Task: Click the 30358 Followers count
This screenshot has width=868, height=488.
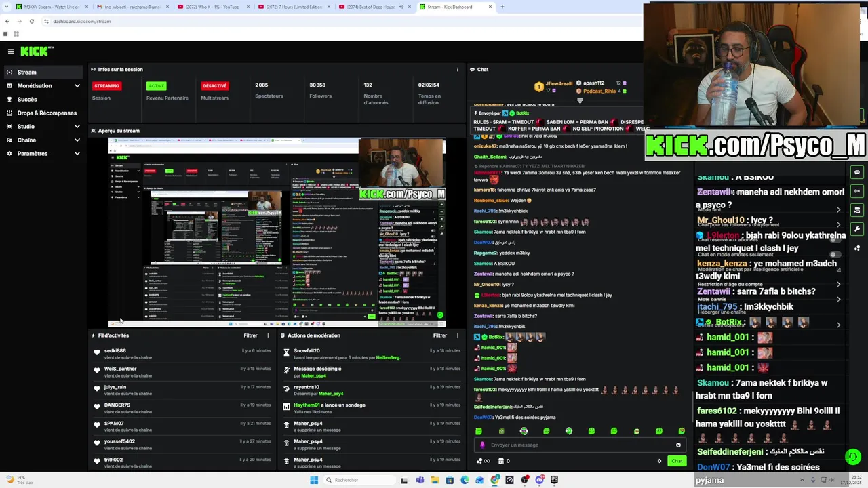Action: tap(317, 85)
